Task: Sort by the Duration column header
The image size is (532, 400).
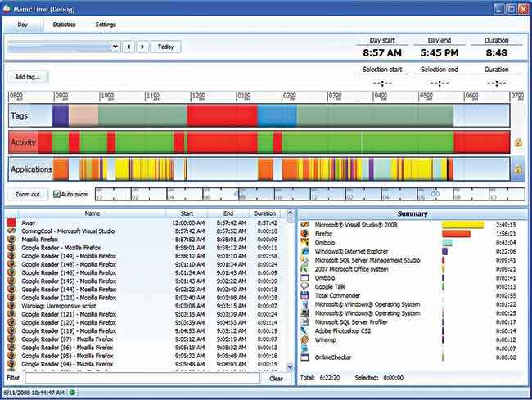Action: point(264,213)
